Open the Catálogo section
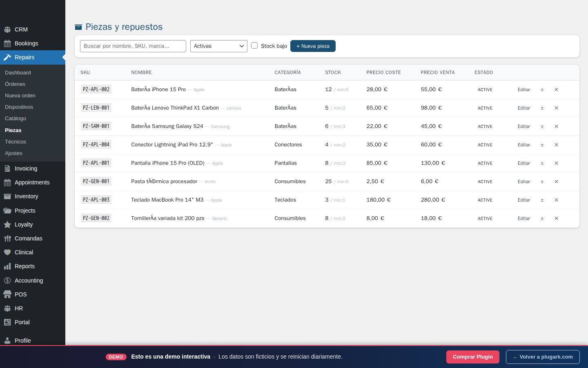 point(15,118)
